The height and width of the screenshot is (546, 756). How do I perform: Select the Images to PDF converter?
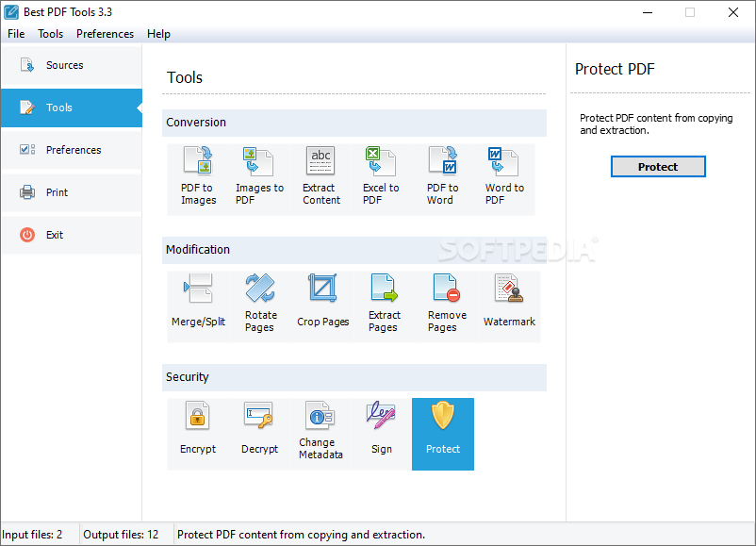(259, 179)
